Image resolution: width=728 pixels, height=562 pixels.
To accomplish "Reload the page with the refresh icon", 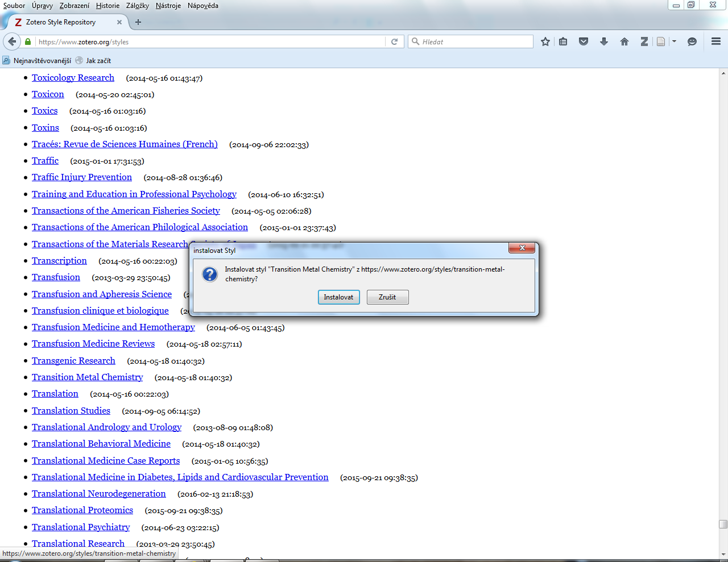I will pos(394,41).
